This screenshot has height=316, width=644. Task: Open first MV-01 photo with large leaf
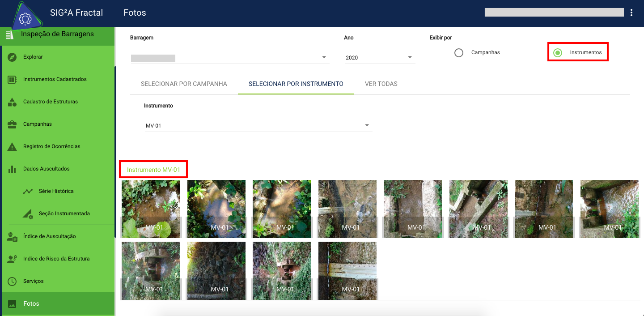(151, 209)
